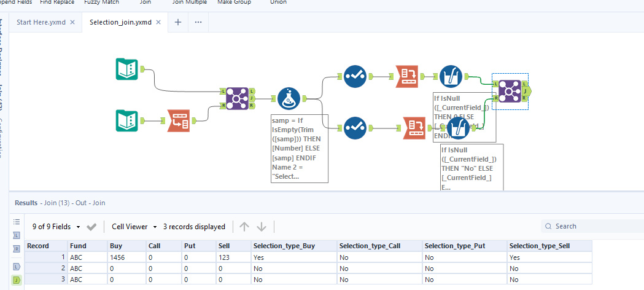Click the lower Cross Tab tool

tap(413, 128)
